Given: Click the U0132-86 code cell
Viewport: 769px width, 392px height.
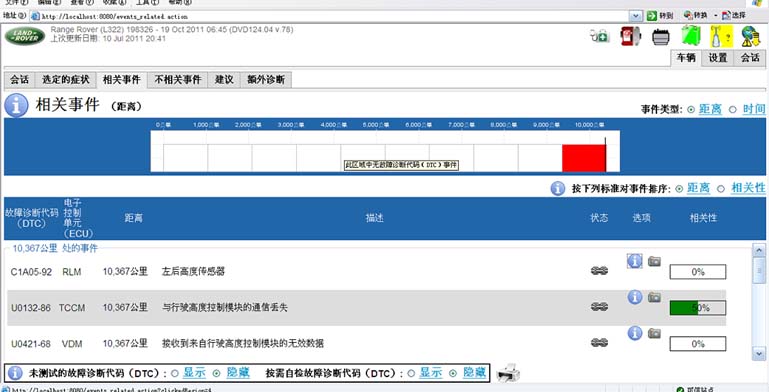Looking at the screenshot, I should pos(31,308).
